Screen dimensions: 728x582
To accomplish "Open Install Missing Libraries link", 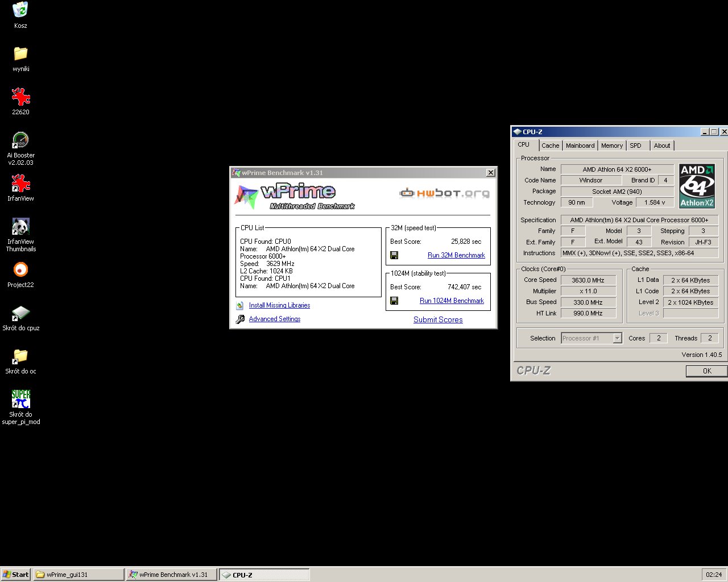I will click(279, 305).
